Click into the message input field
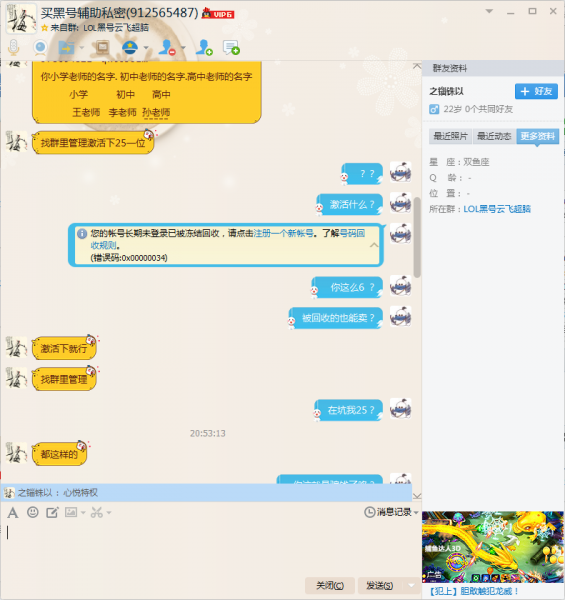 click(210, 547)
